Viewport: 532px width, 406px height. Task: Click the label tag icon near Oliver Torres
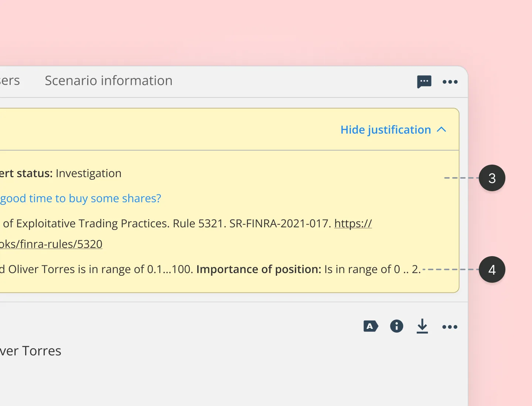point(371,326)
